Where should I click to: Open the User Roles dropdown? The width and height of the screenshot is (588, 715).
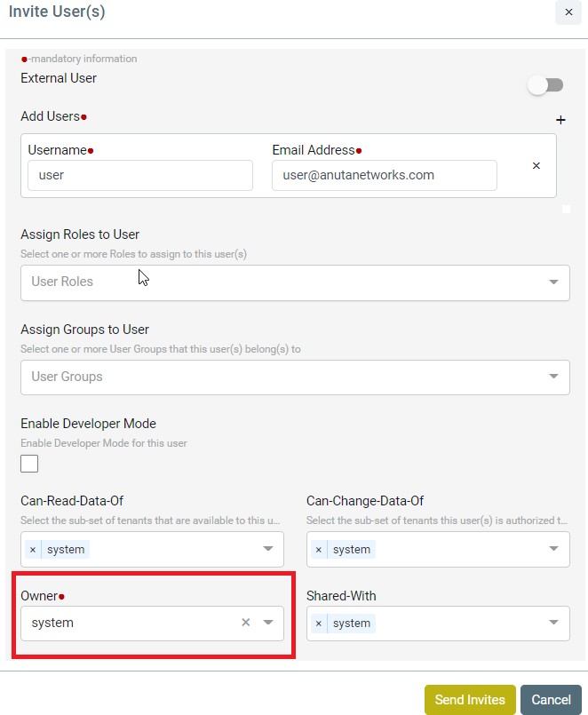coord(295,282)
